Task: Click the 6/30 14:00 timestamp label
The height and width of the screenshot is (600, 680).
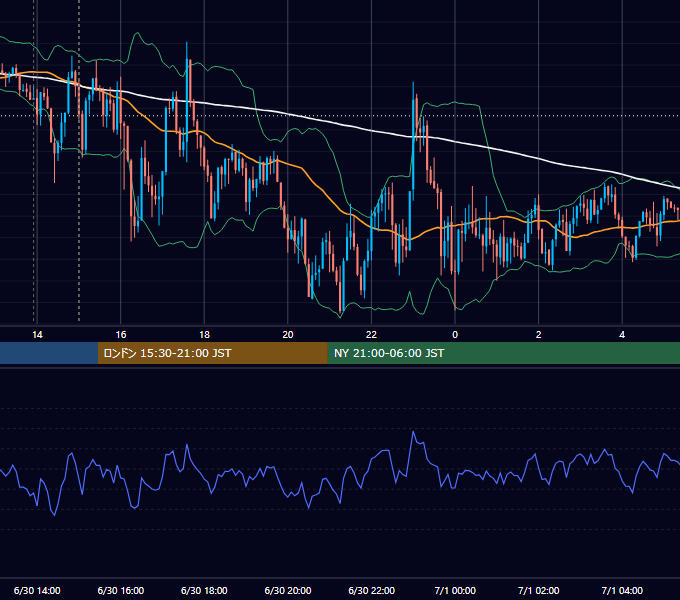Action: [37, 590]
